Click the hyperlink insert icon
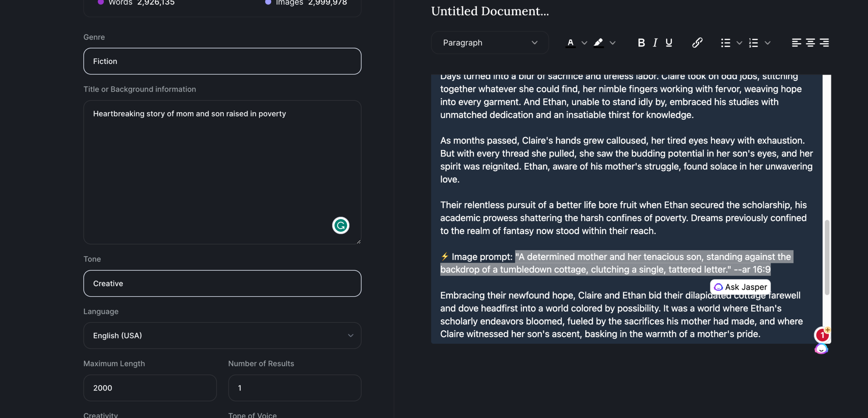868x418 pixels. 697,42
